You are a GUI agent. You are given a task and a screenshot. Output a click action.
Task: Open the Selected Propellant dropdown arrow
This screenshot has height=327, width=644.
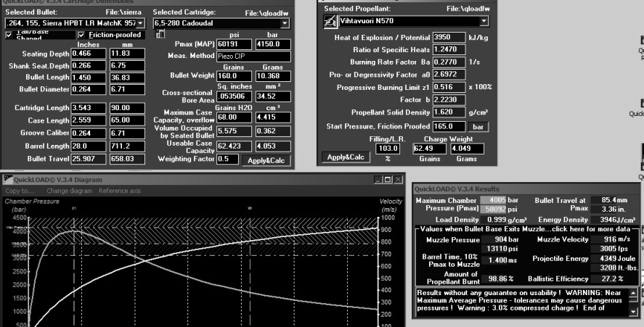[x=484, y=21]
